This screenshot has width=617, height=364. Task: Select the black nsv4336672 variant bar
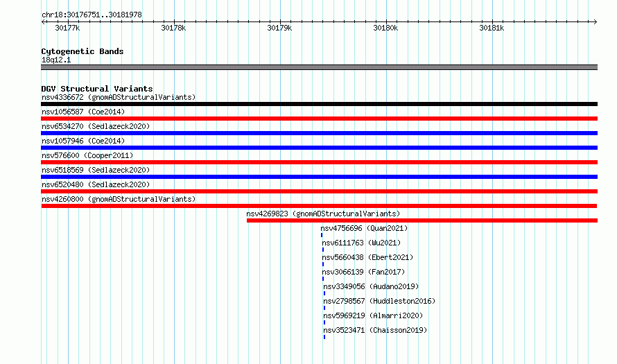[x=319, y=104]
